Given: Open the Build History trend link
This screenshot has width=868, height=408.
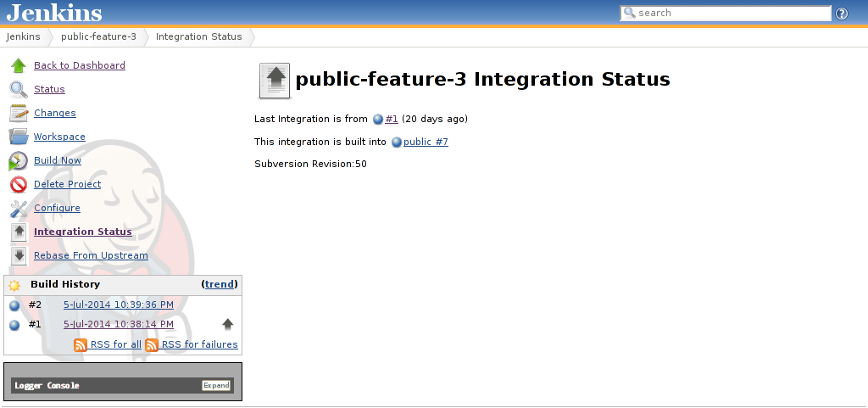Looking at the screenshot, I should click(x=220, y=284).
